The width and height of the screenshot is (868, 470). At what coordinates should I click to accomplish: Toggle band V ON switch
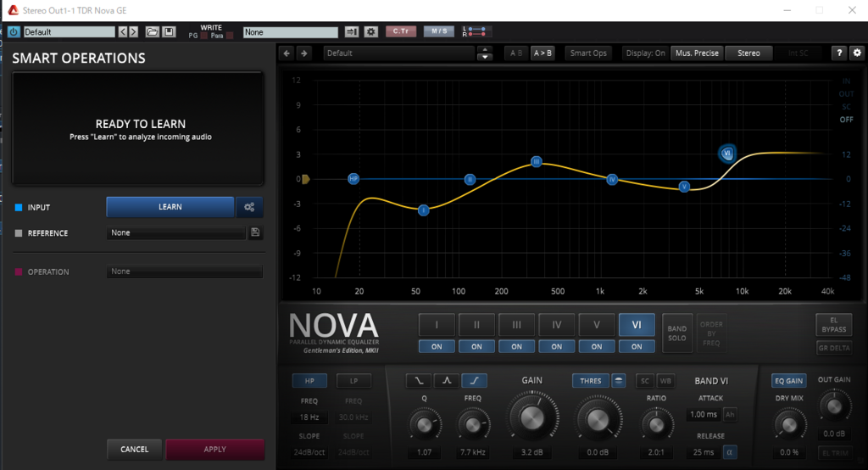pos(597,346)
